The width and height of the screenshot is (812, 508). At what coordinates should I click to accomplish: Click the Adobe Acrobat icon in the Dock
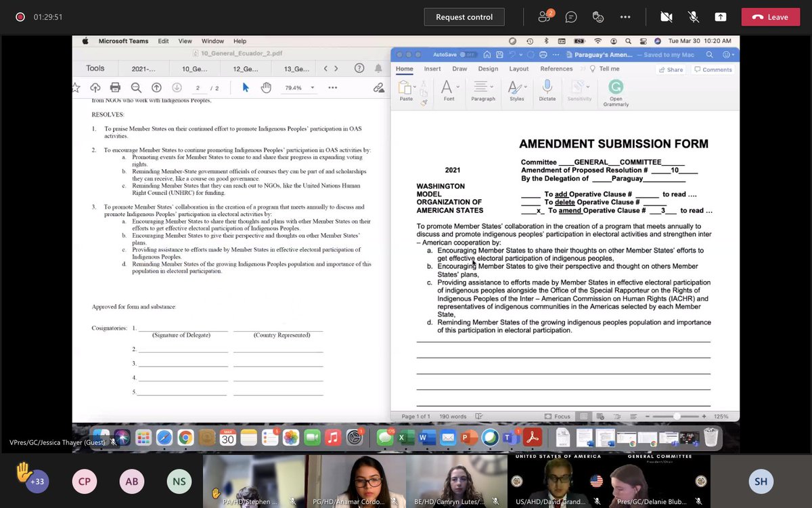[x=533, y=438]
